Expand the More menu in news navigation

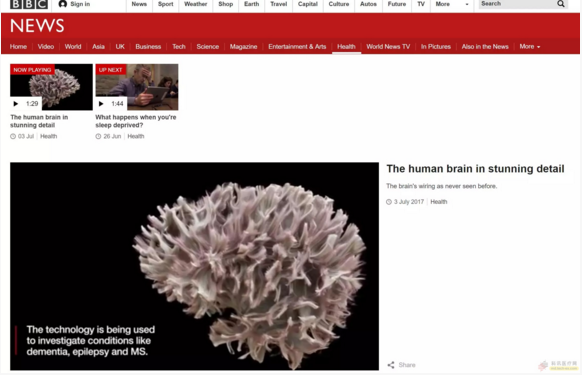[530, 46]
